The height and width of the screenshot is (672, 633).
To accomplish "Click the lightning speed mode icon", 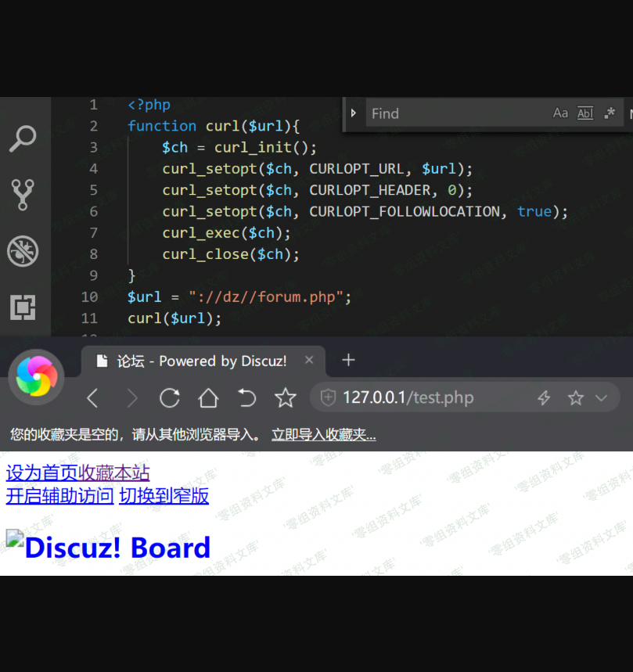I will 544,398.
